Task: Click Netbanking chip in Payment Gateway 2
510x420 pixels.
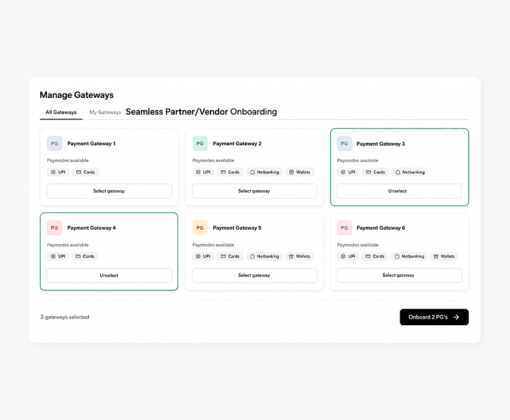Action: coord(265,172)
